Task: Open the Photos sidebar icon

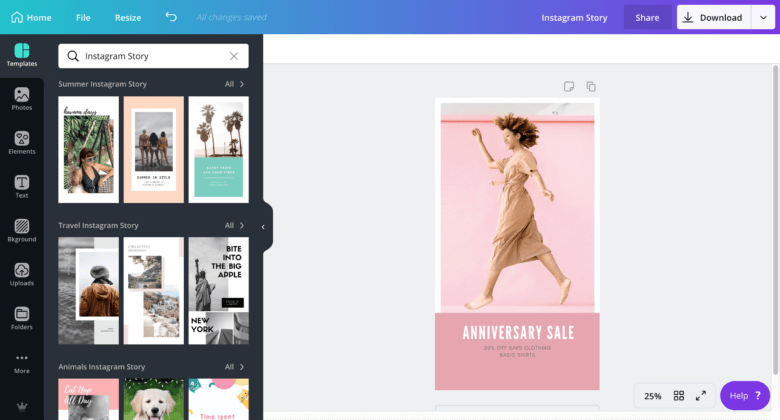Action: pyautogui.click(x=22, y=99)
